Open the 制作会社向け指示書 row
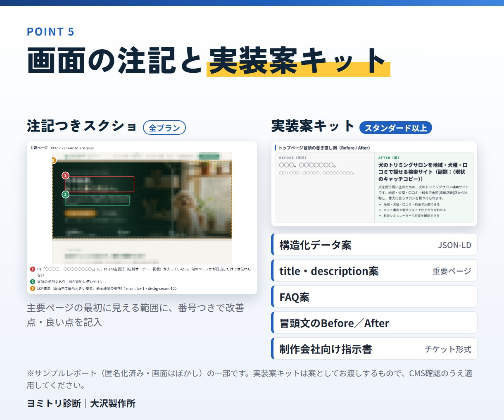This screenshot has width=504, height=420. (x=374, y=349)
